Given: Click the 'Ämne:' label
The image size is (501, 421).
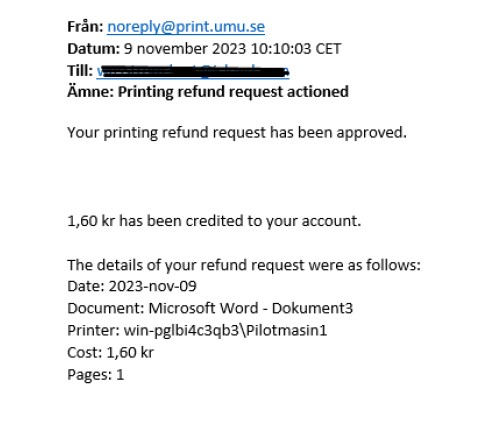Looking at the screenshot, I should (91, 91).
